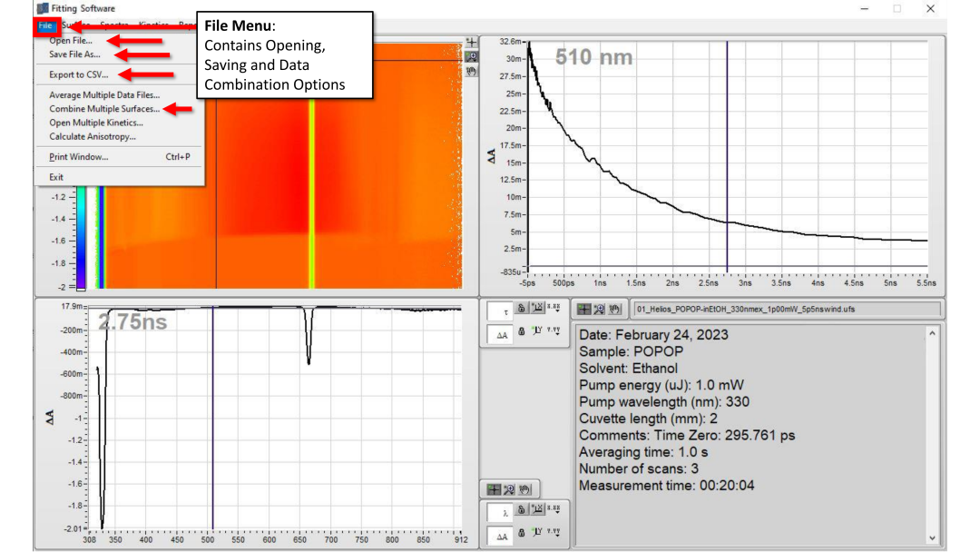Click the File menu in the menu bar

tap(45, 25)
